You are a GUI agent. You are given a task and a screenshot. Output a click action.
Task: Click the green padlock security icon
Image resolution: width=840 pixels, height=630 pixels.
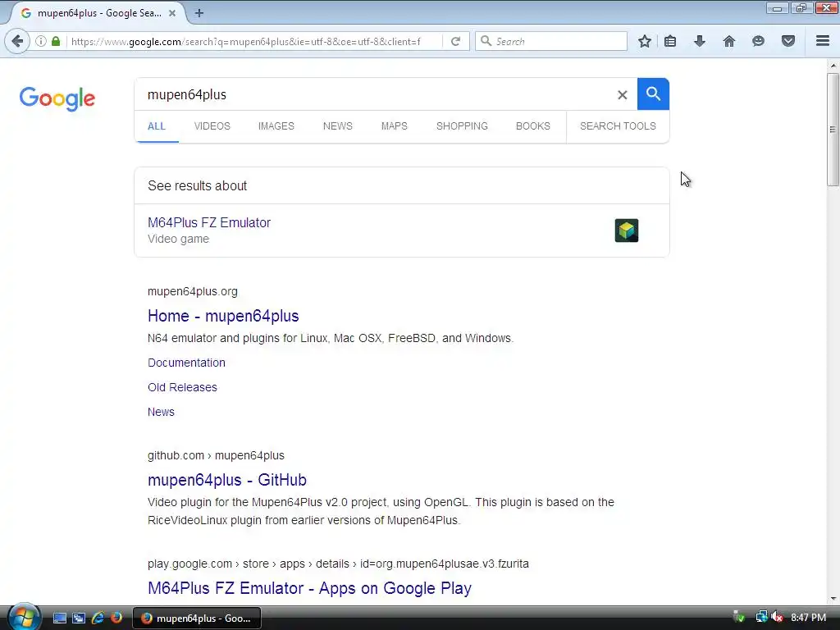[56, 41]
